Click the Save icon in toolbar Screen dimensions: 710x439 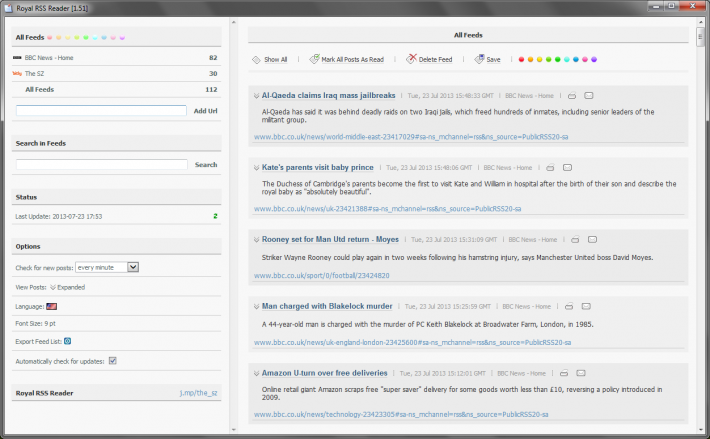(479, 59)
